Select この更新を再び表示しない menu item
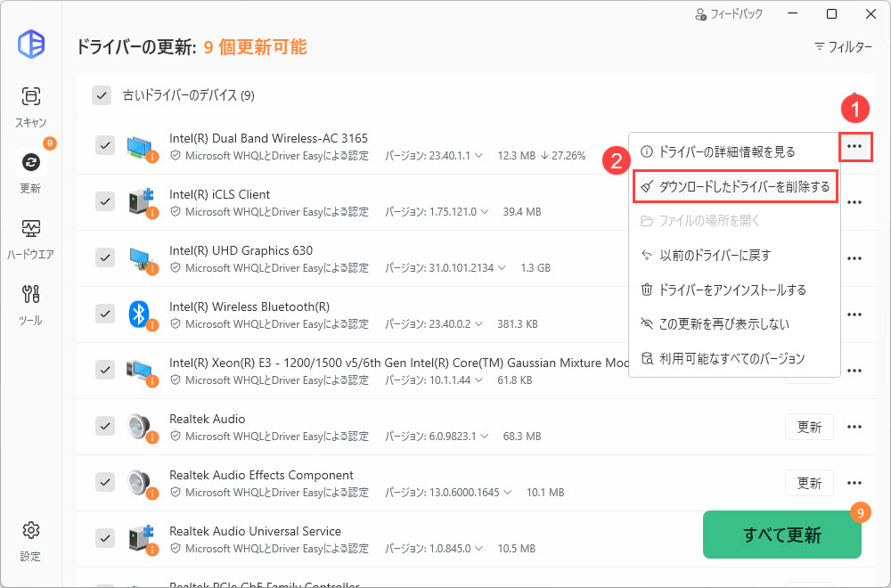The width and height of the screenshot is (891, 588). [x=734, y=323]
